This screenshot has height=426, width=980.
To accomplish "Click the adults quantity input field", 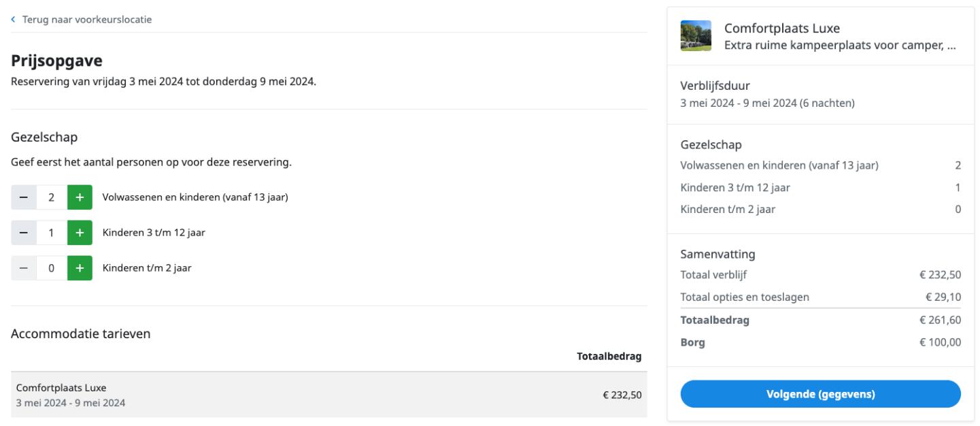I will pyautogui.click(x=52, y=197).
